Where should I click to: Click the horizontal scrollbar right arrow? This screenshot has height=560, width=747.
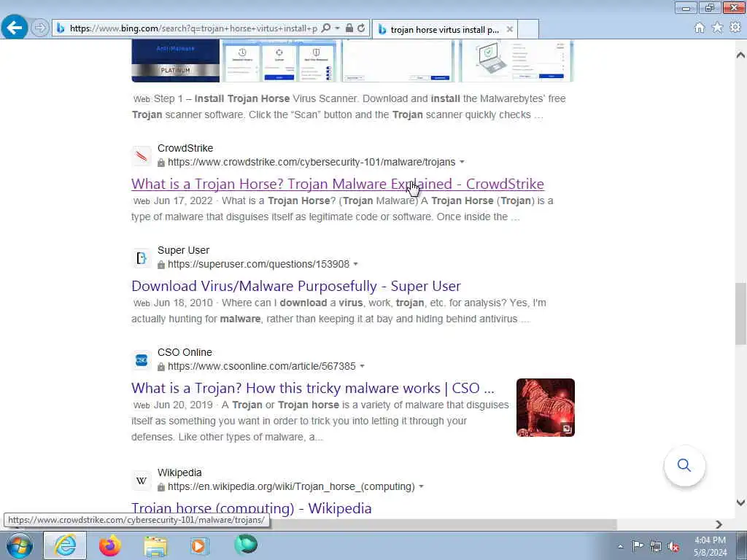pyautogui.click(x=719, y=524)
